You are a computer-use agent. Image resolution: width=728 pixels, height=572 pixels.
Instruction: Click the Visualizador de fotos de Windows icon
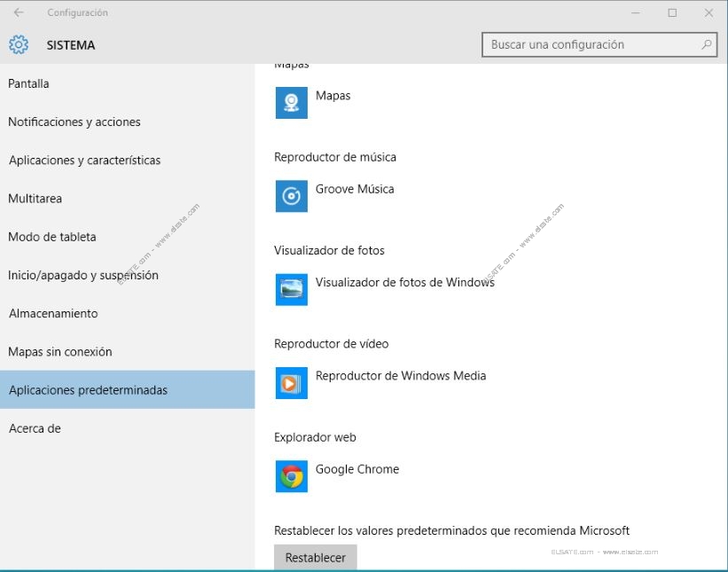[291, 289]
